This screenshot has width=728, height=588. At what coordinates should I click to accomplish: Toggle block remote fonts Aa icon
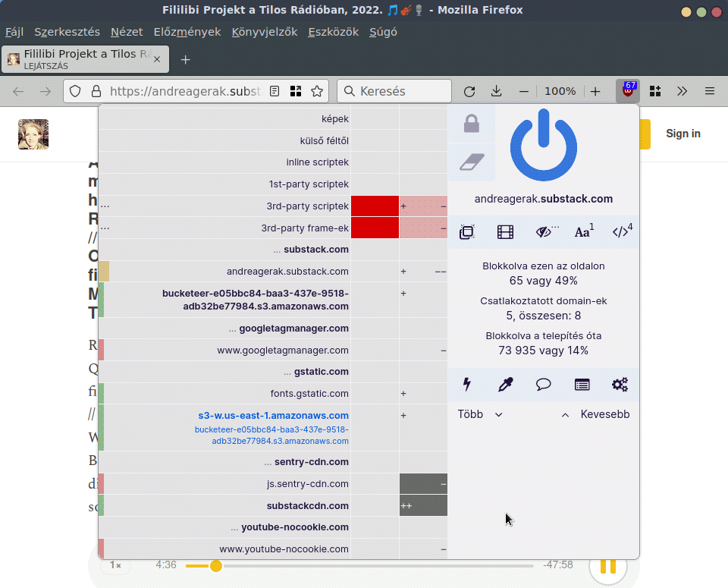[583, 231]
